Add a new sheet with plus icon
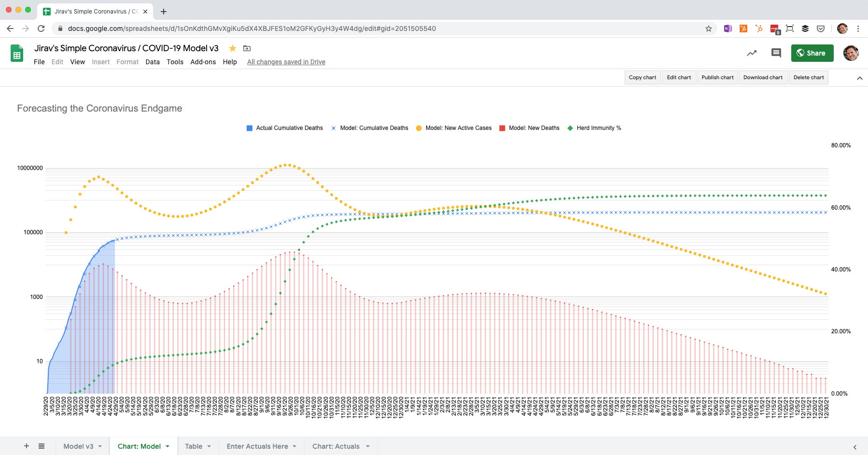868x455 pixels. pos(27,446)
